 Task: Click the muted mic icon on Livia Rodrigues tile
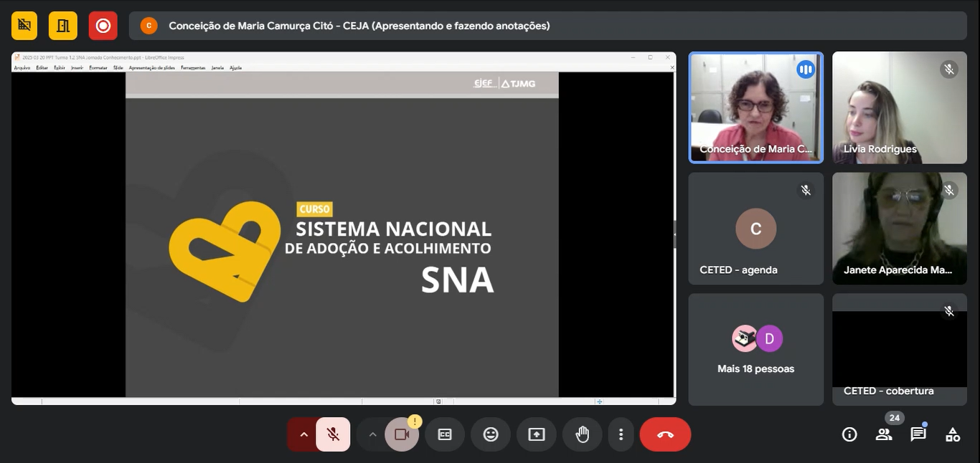click(x=949, y=70)
